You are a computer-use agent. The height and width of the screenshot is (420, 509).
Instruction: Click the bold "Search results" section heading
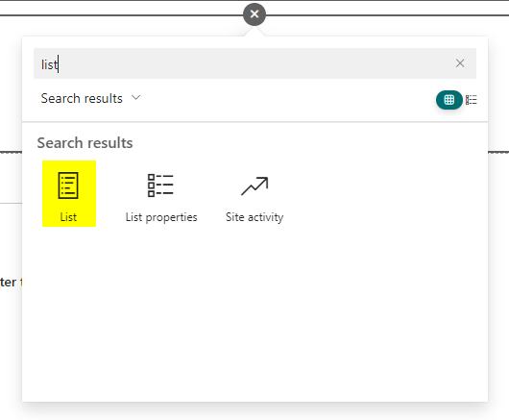pyautogui.click(x=85, y=143)
